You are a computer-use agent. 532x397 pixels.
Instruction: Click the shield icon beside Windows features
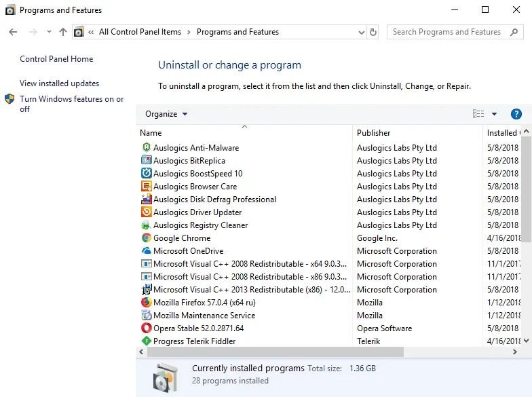(x=9, y=99)
